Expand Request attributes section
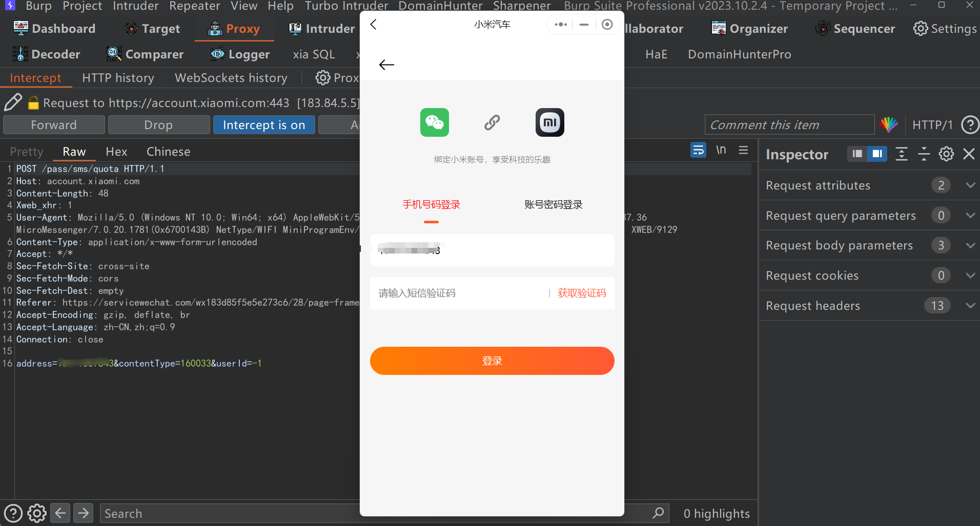The height and width of the screenshot is (526, 980). click(970, 185)
